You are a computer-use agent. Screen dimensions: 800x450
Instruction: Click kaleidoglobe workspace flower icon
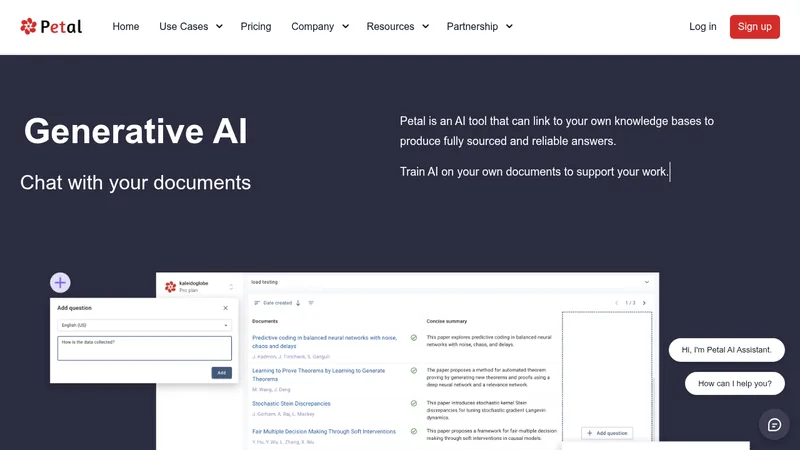(170, 286)
